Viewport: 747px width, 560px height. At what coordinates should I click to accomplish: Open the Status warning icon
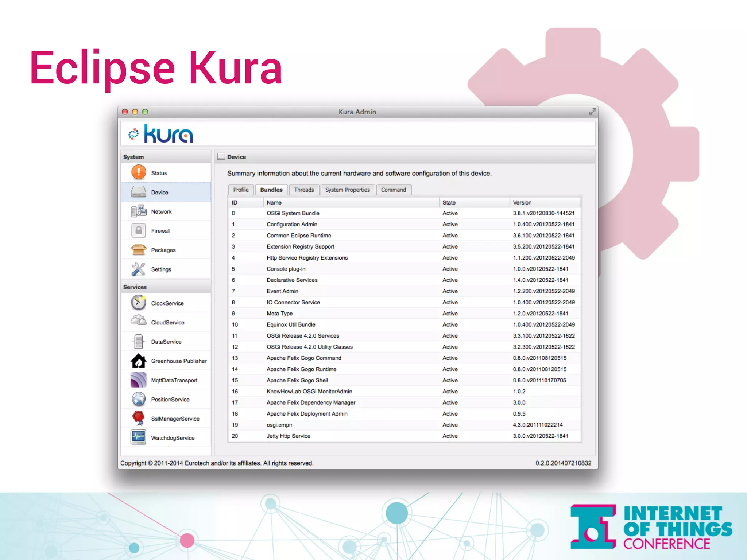(139, 172)
